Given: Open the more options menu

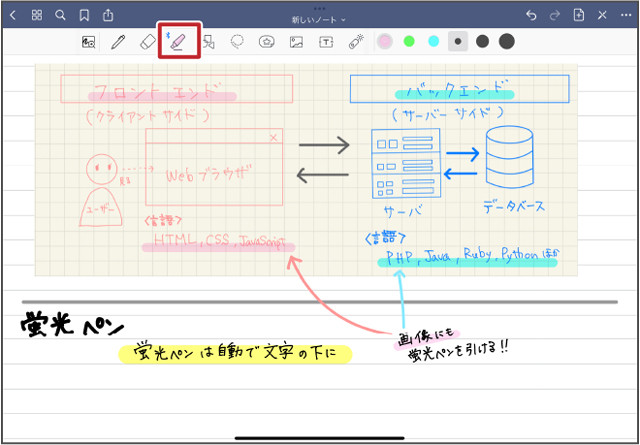Looking at the screenshot, I should coord(626,15).
